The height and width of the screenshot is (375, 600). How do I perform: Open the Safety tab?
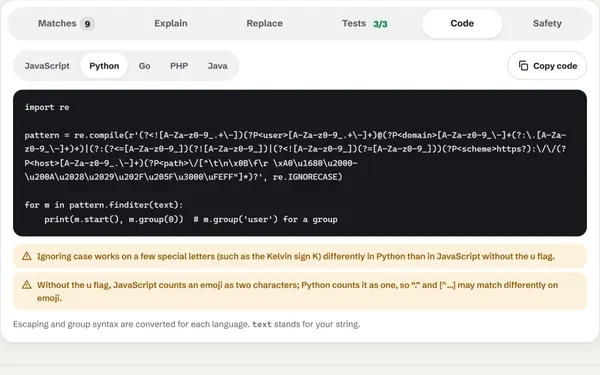(547, 24)
